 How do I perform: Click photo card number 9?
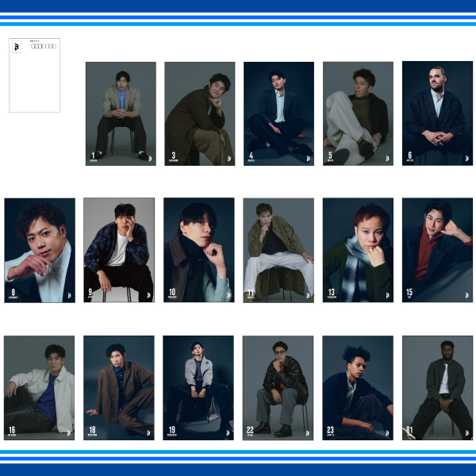point(119,250)
